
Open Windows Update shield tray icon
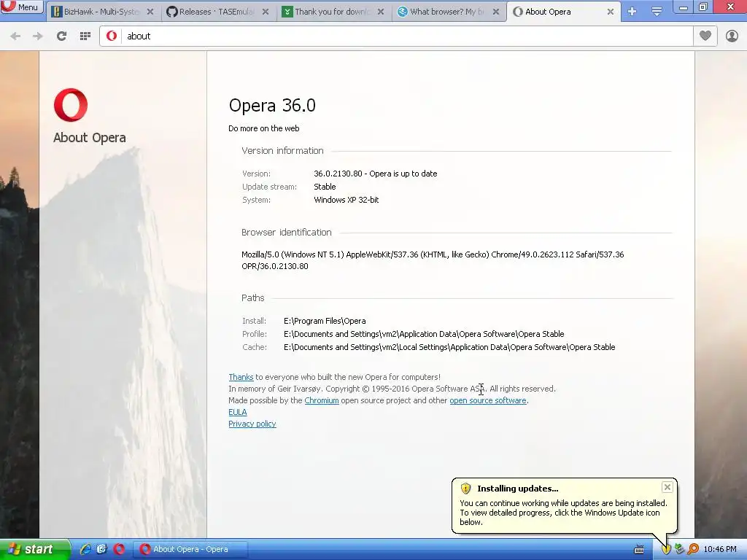pyautogui.click(x=666, y=549)
